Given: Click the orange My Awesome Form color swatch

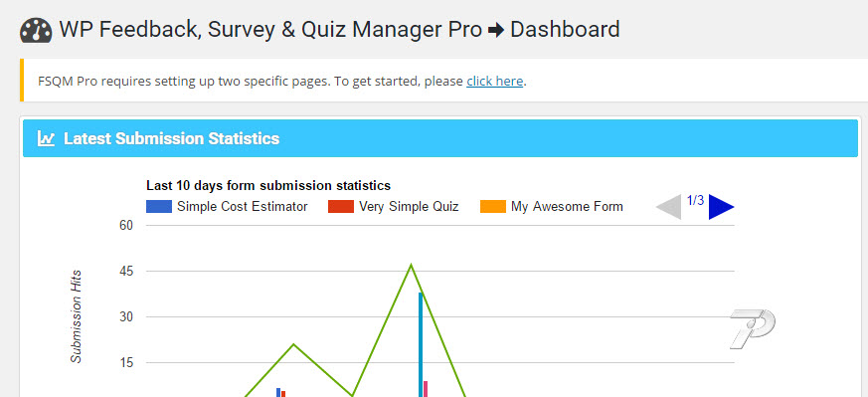Looking at the screenshot, I should coord(493,207).
